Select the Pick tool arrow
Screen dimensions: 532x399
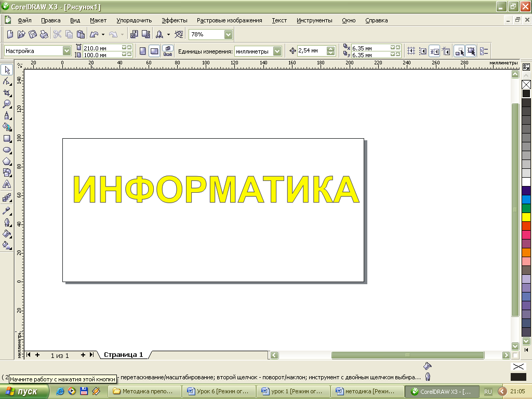pos(7,70)
